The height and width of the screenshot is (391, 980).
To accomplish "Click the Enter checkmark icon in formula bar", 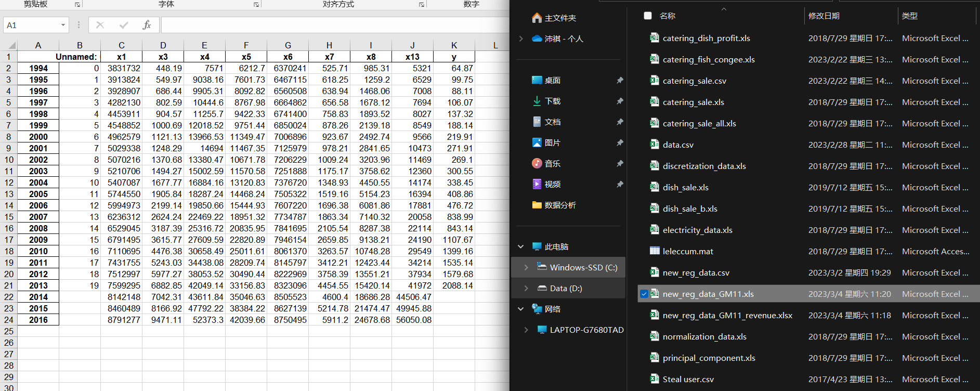I will [124, 25].
